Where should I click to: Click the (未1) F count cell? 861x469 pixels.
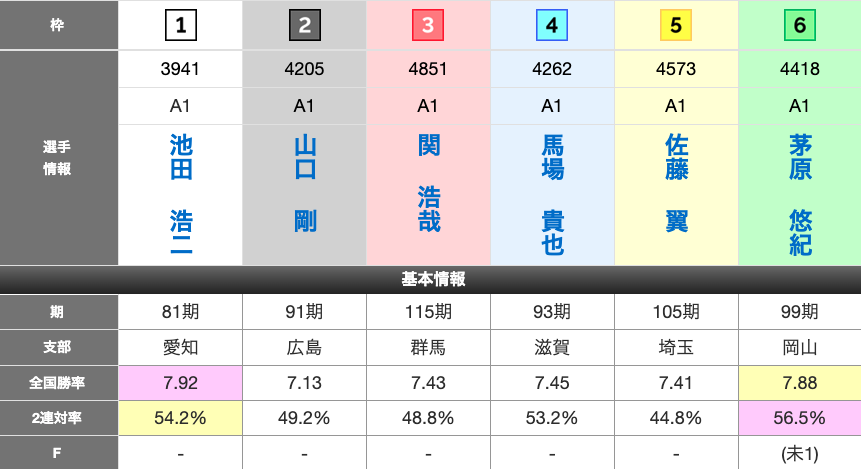point(799,454)
